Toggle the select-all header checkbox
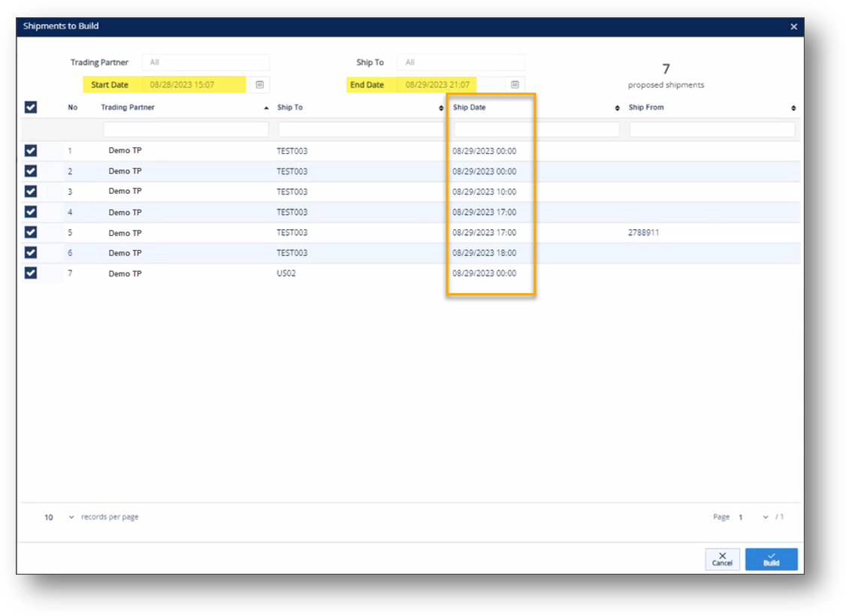846x616 pixels. click(31, 107)
